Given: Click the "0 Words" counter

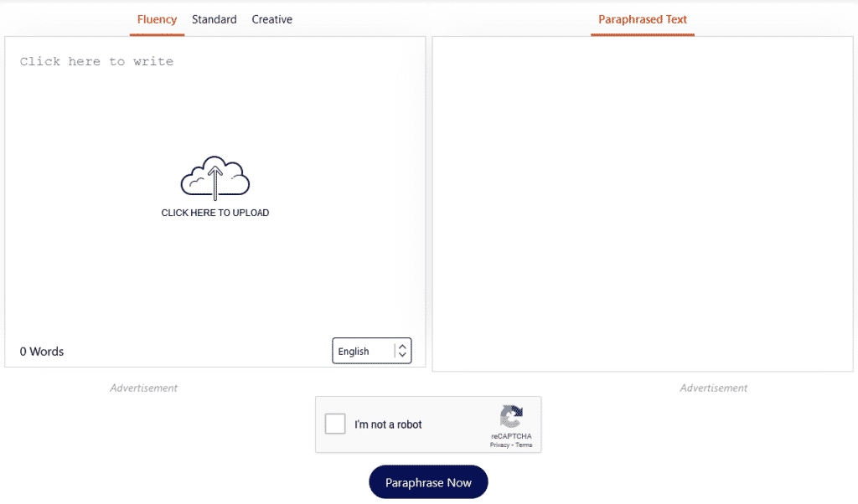Looking at the screenshot, I should [x=42, y=352].
